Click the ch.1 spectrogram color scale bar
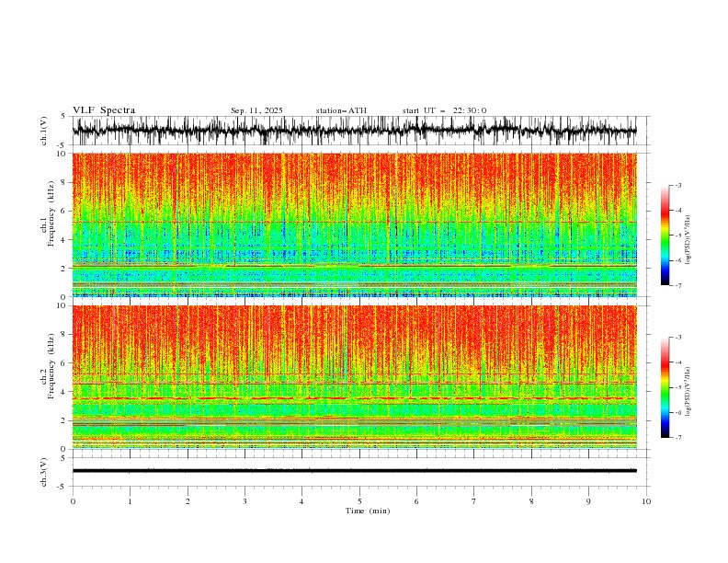Viewport: 728px width, 563px height. (665, 236)
